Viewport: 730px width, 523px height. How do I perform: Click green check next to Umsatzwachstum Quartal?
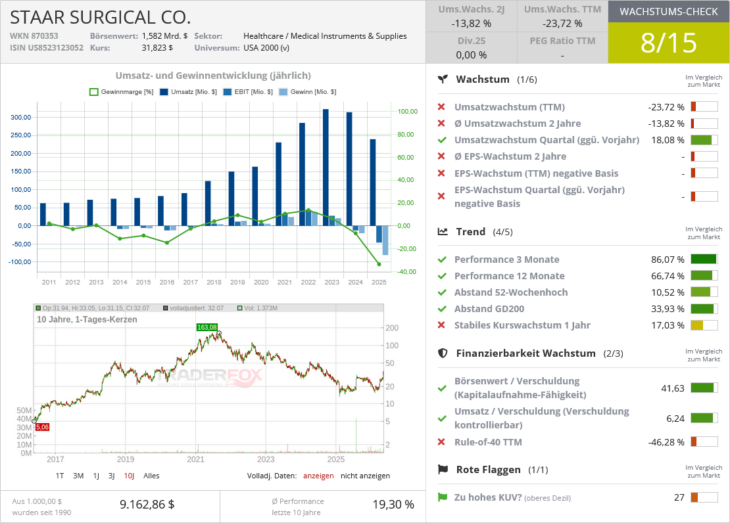point(442,140)
